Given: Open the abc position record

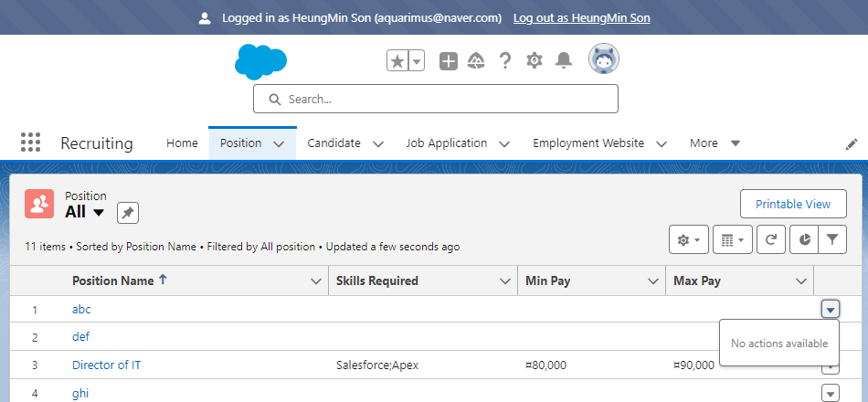Looking at the screenshot, I should [81, 309].
